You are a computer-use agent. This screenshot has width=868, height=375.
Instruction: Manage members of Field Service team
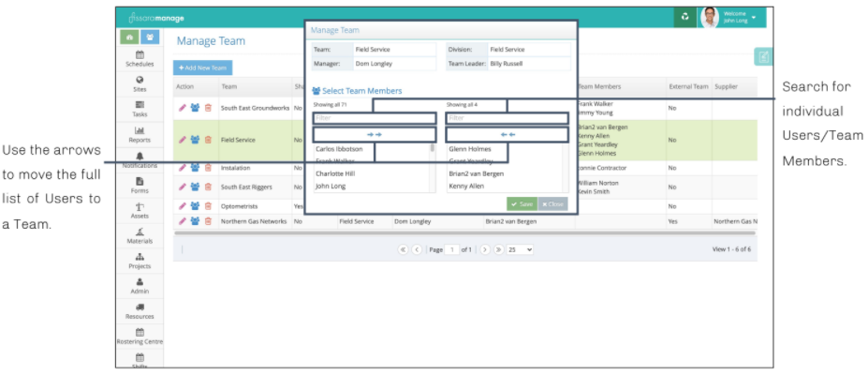click(195, 140)
